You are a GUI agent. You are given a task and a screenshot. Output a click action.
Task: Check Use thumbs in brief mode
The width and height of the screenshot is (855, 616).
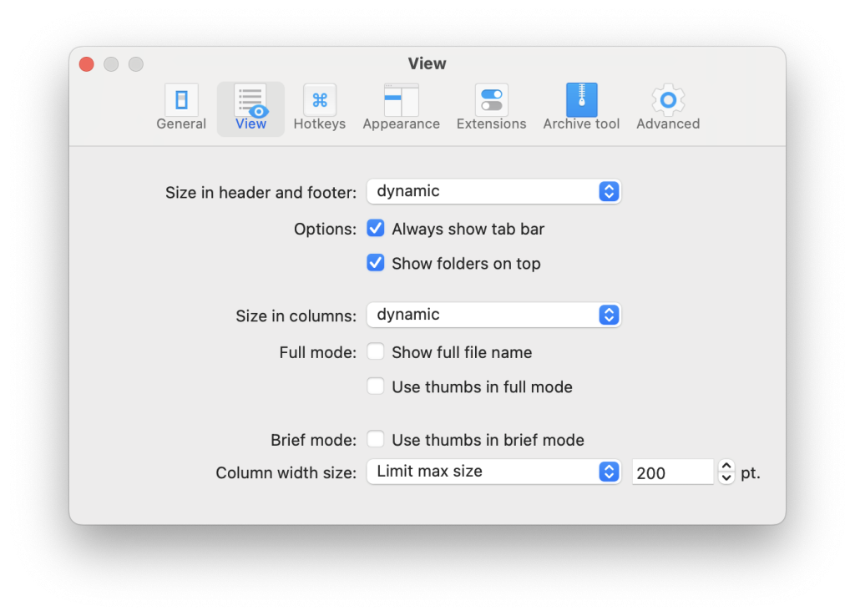375,439
